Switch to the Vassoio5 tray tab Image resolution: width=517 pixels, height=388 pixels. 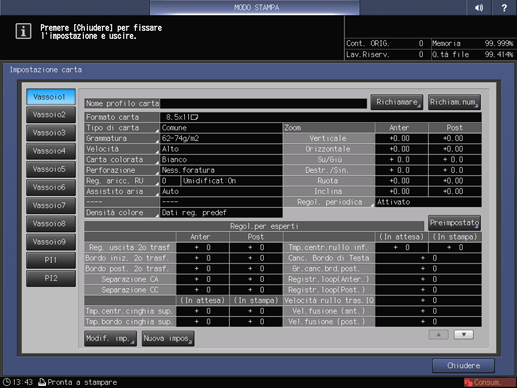click(x=51, y=169)
